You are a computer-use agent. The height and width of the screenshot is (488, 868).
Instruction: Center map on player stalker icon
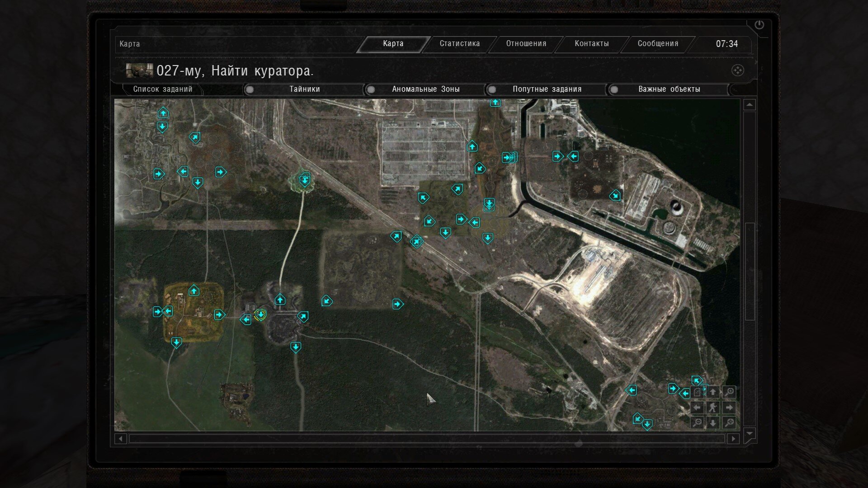pos(713,408)
